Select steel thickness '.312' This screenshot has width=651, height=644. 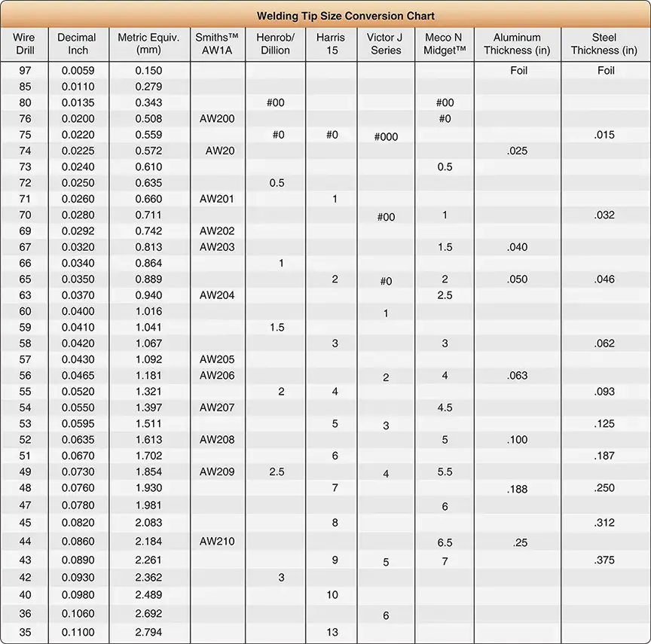pos(604,523)
